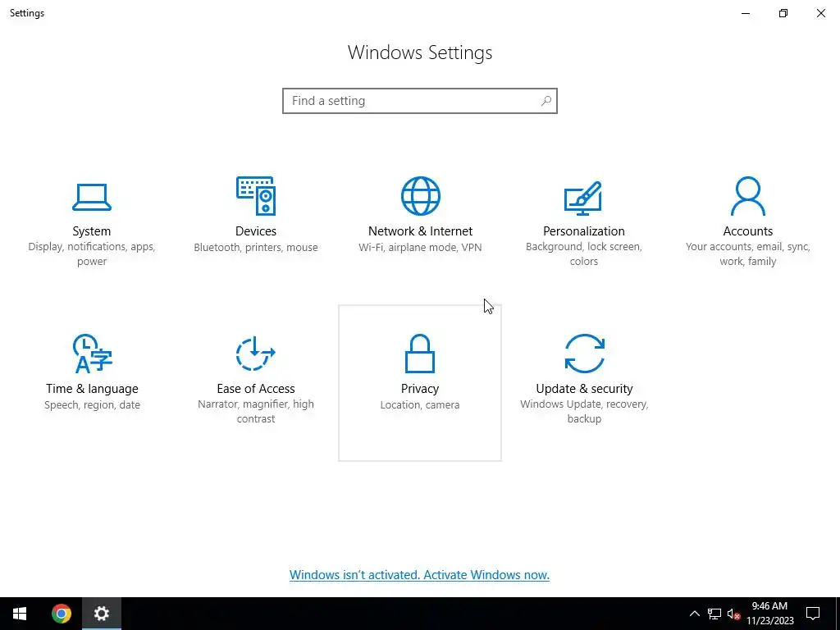Image resolution: width=840 pixels, height=630 pixels.
Task: Open the network tray icon
Action: point(714,614)
